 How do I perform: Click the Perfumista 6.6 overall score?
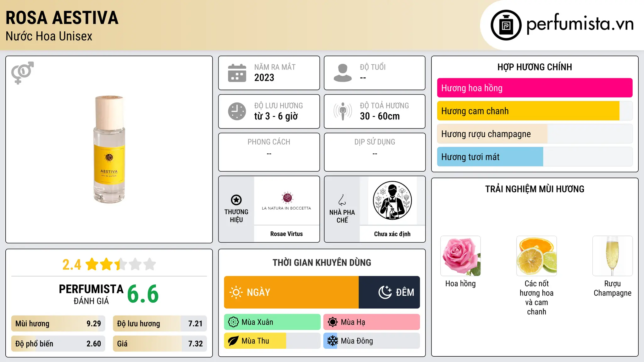click(143, 294)
